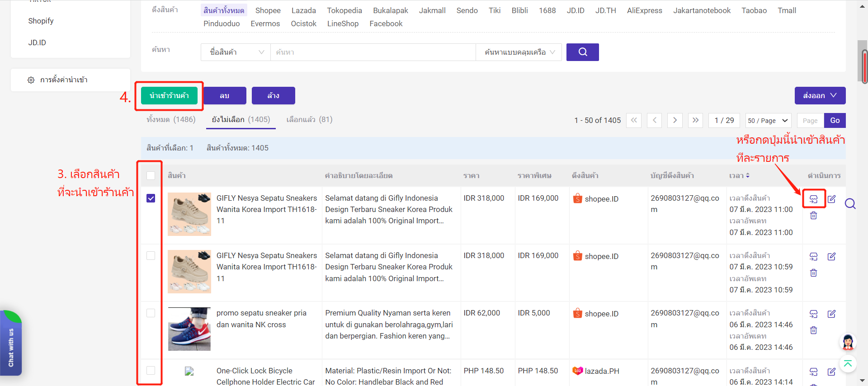Click ลบ delete button
Screen dimensions: 868x386
click(x=225, y=95)
